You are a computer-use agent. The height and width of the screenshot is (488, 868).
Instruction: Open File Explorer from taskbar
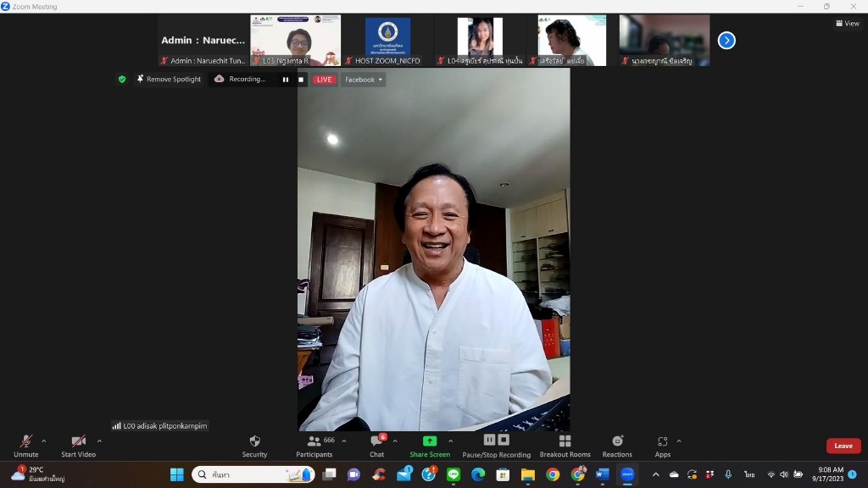[527, 474]
